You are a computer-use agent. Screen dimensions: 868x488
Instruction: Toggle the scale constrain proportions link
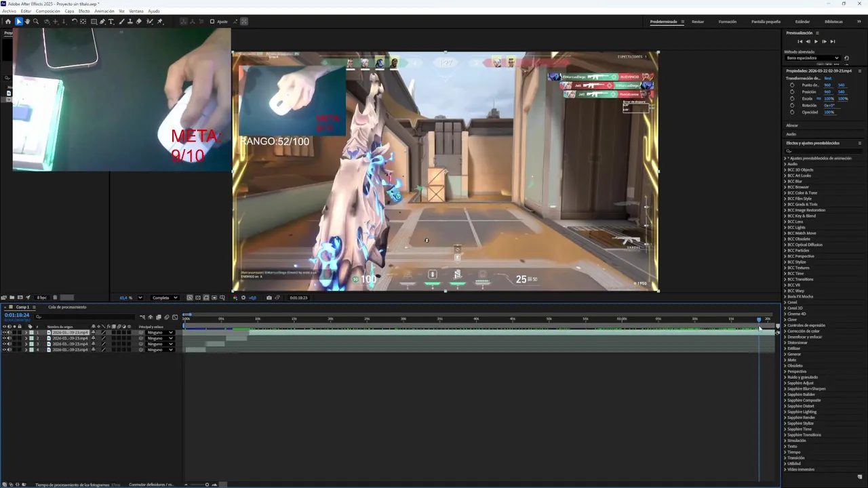(x=819, y=98)
